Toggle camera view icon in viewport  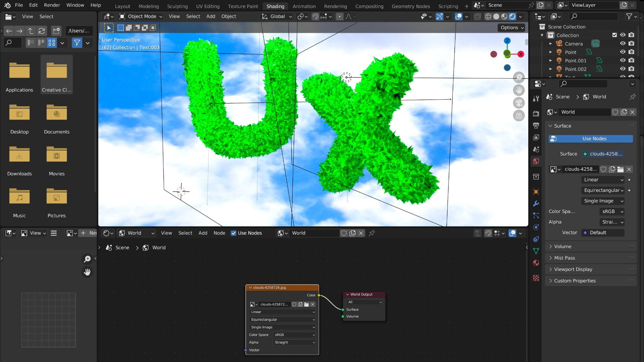(519, 103)
